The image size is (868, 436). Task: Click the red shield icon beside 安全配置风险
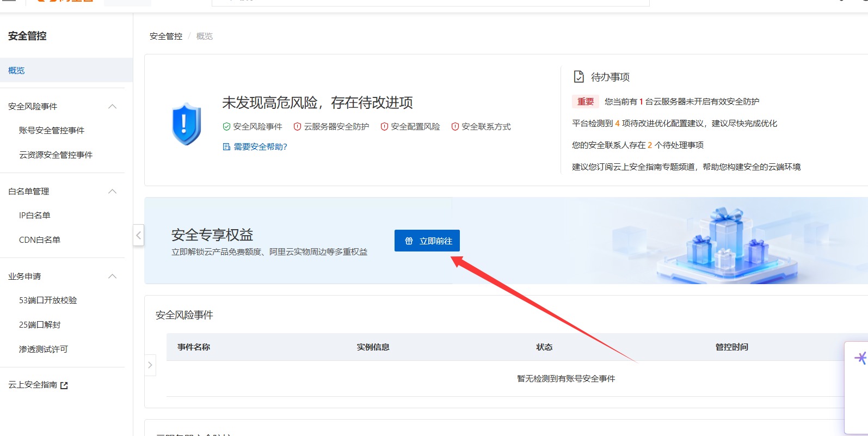point(384,127)
